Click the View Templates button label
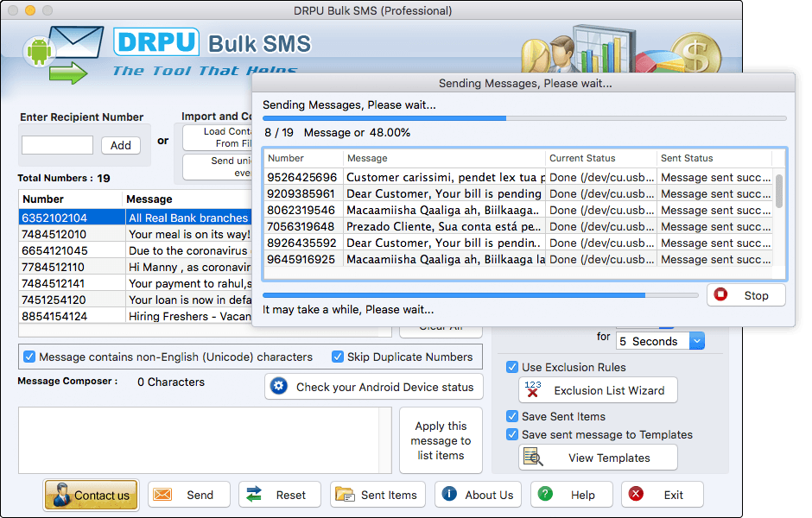The height and width of the screenshot is (518, 812). [x=609, y=458]
